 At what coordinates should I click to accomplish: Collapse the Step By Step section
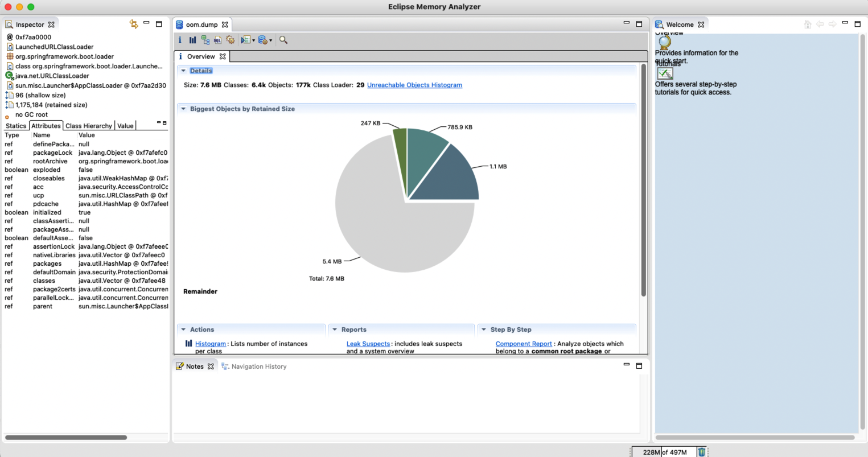pos(484,330)
